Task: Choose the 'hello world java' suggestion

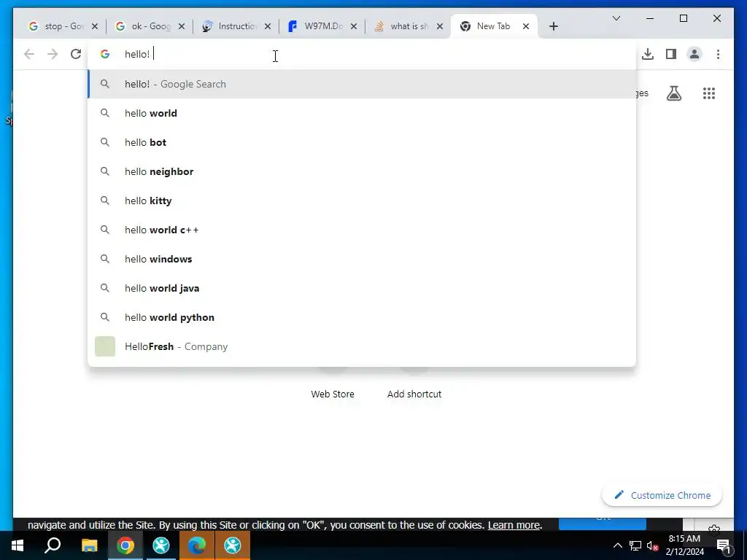Action: tap(362, 288)
